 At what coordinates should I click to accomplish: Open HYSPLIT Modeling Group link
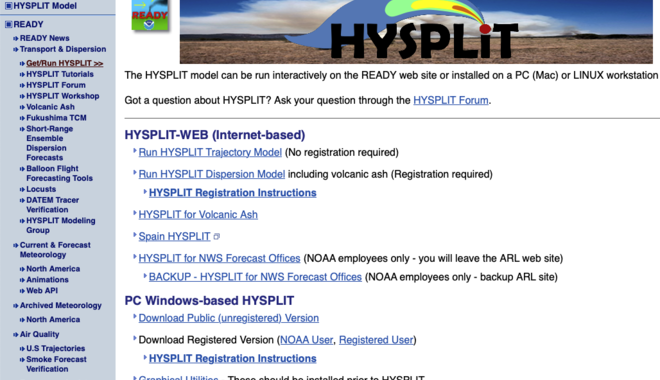61,226
